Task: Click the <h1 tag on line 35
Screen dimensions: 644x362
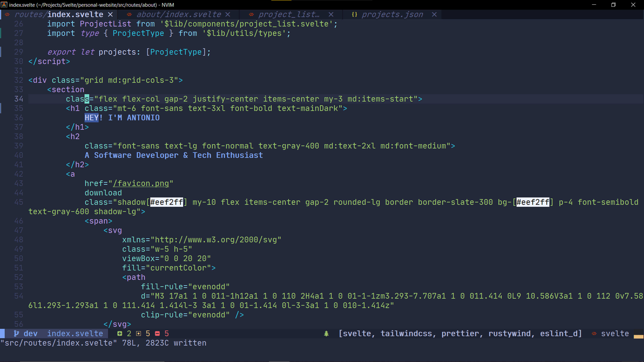Action: pyautogui.click(x=73, y=108)
